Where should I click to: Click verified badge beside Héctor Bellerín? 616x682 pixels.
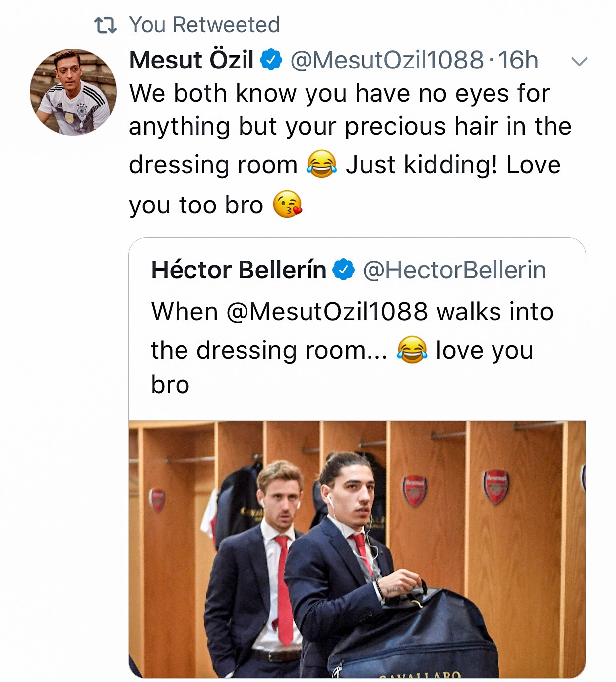344,270
